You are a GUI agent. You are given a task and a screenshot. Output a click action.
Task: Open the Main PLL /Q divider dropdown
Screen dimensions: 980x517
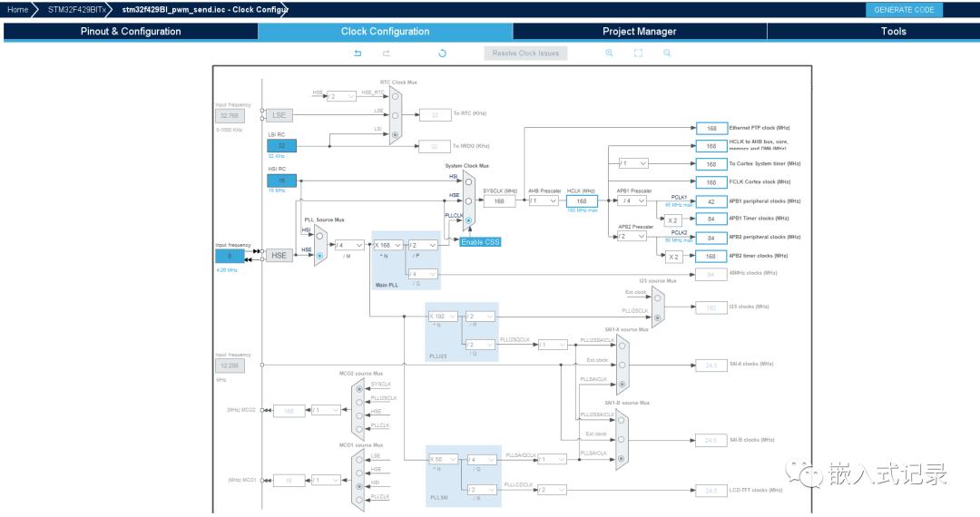pos(423,274)
